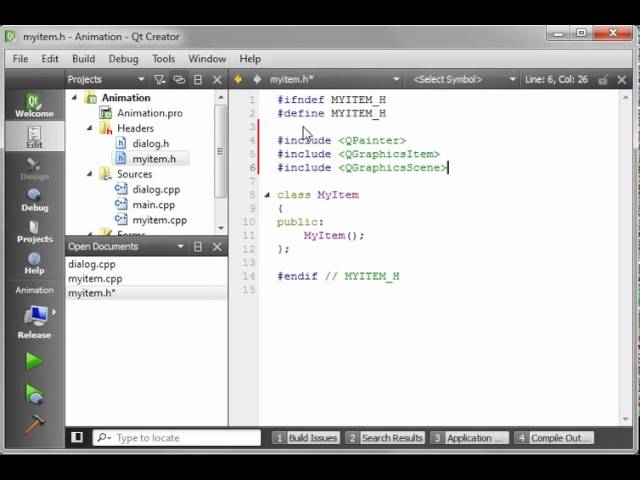Open the Tools menu
Screen dimensions: 640x480
(x=164, y=59)
